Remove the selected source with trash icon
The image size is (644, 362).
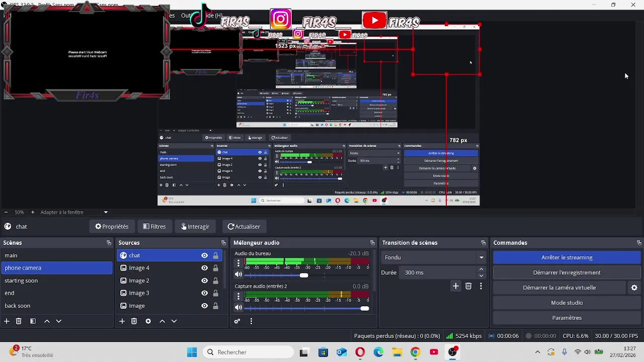point(134,321)
